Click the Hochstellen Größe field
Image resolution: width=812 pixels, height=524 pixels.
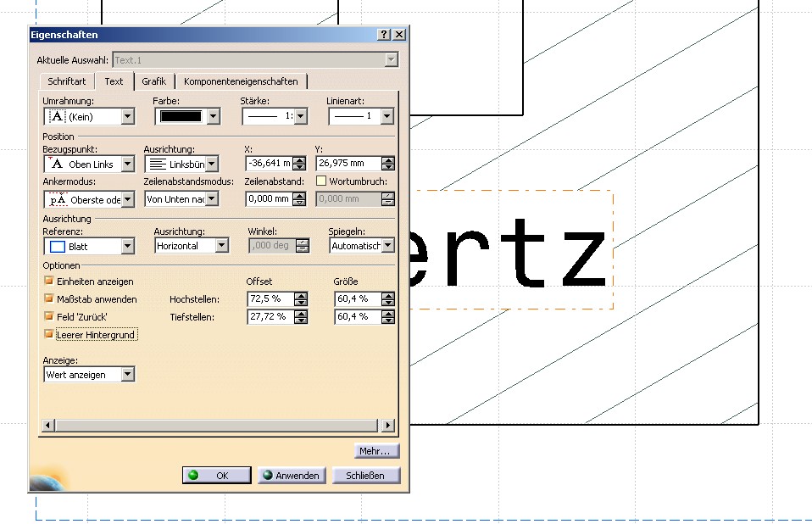[359, 298]
